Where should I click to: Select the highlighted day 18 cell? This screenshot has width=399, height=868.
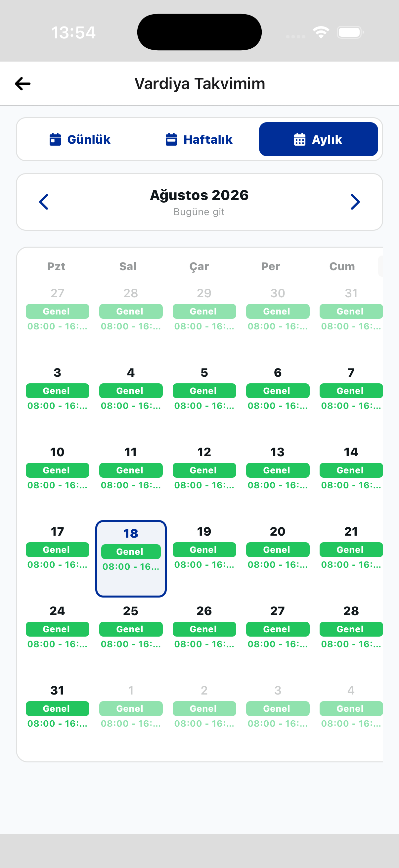tap(131, 559)
